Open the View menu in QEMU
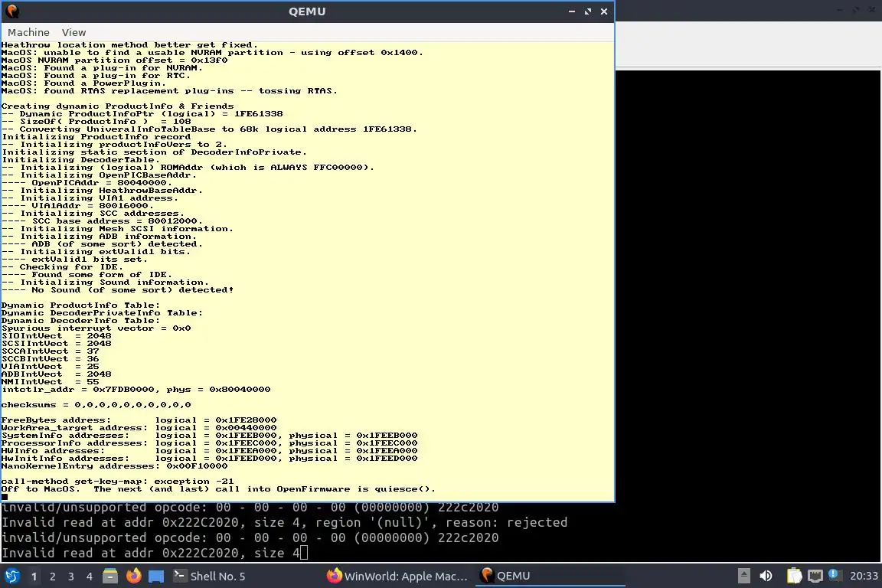This screenshot has width=882, height=588. pyautogui.click(x=73, y=33)
